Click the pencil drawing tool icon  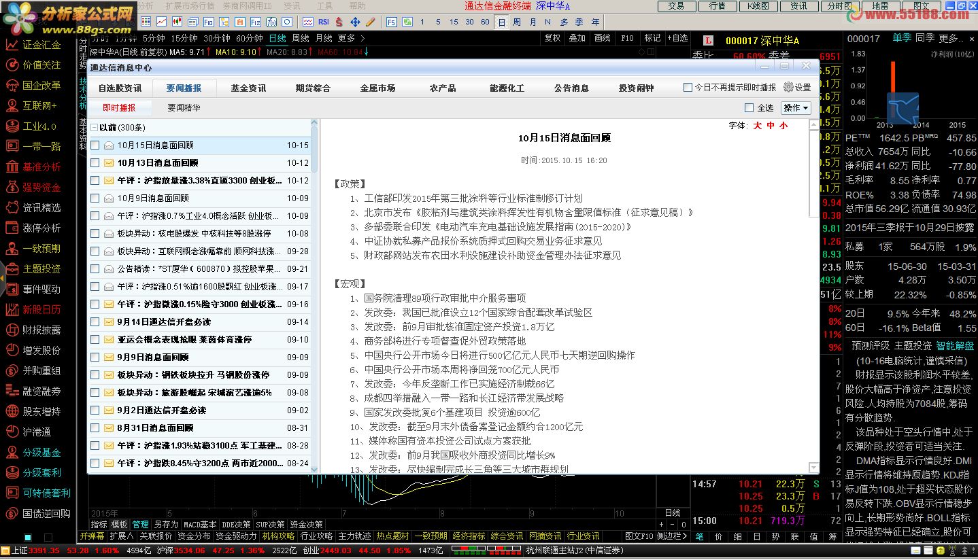[x=371, y=22]
